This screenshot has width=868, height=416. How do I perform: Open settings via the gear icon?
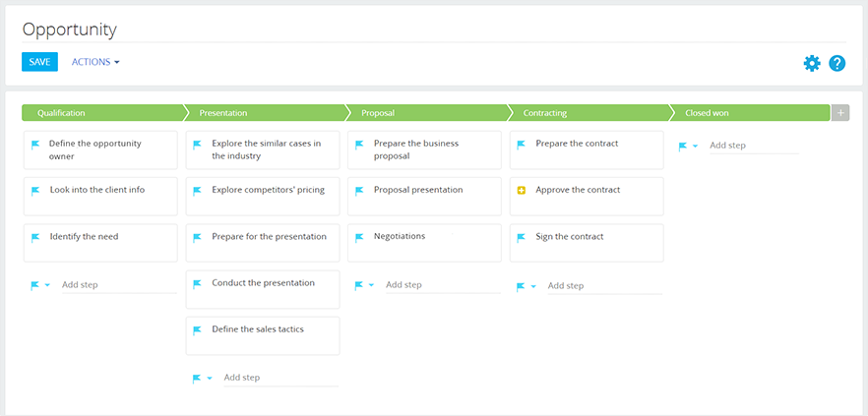(x=812, y=64)
